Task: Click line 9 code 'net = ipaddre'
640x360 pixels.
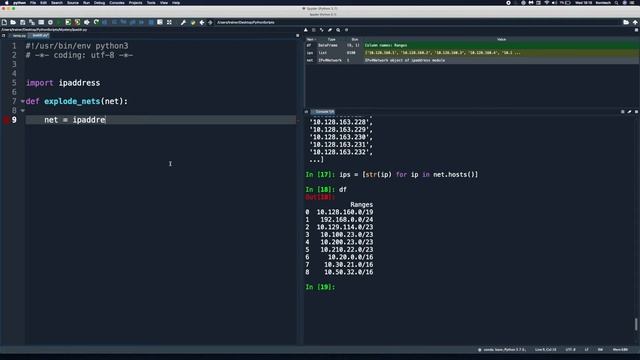Action: pyautogui.click(x=75, y=120)
